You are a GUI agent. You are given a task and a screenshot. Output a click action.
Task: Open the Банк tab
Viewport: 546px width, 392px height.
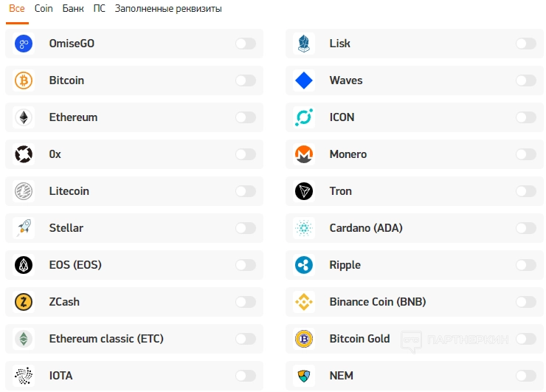[73, 9]
